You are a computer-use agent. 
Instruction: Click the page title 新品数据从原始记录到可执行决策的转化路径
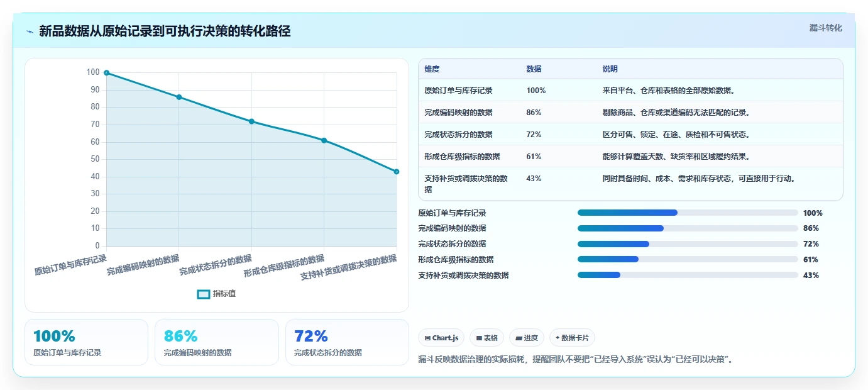[x=165, y=31]
